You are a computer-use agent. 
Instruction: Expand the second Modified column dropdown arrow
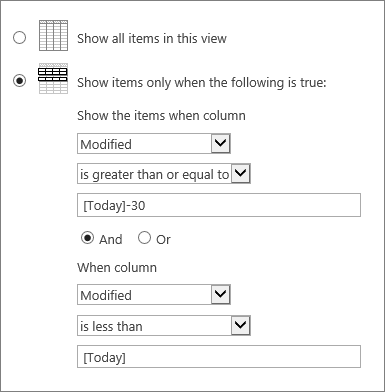(221, 294)
